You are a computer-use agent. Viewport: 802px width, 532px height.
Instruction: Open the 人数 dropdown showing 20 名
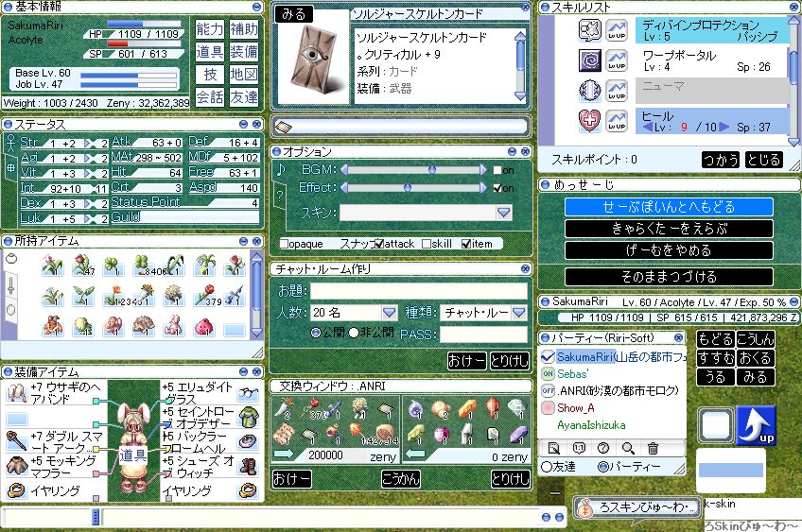pyautogui.click(x=390, y=312)
